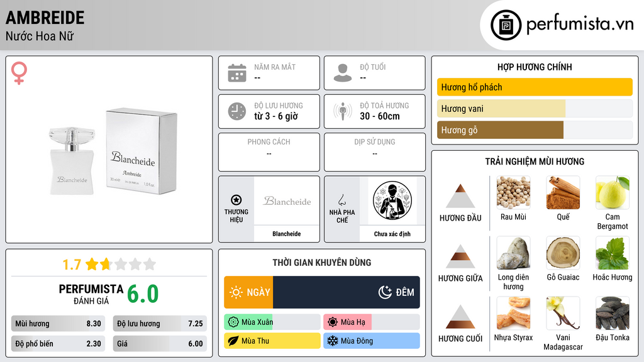Image resolution: width=644 pixels, height=362 pixels.
Task: Click the Vani Madagascar vanilla image
Action: tap(563, 313)
